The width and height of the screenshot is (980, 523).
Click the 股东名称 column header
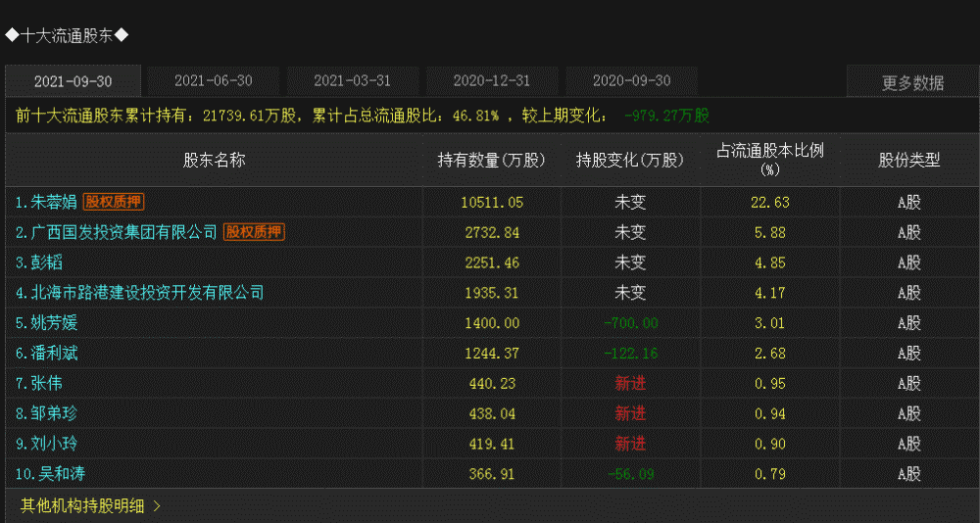click(x=215, y=160)
